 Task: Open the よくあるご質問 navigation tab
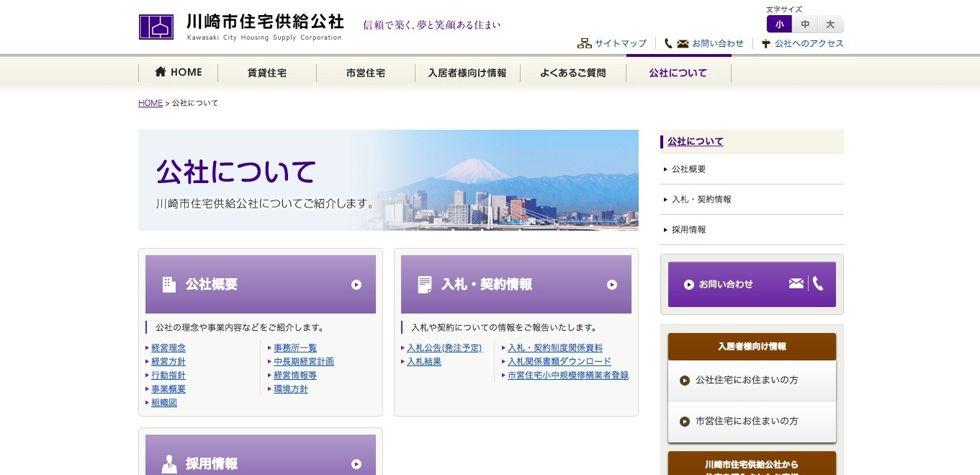(572, 73)
